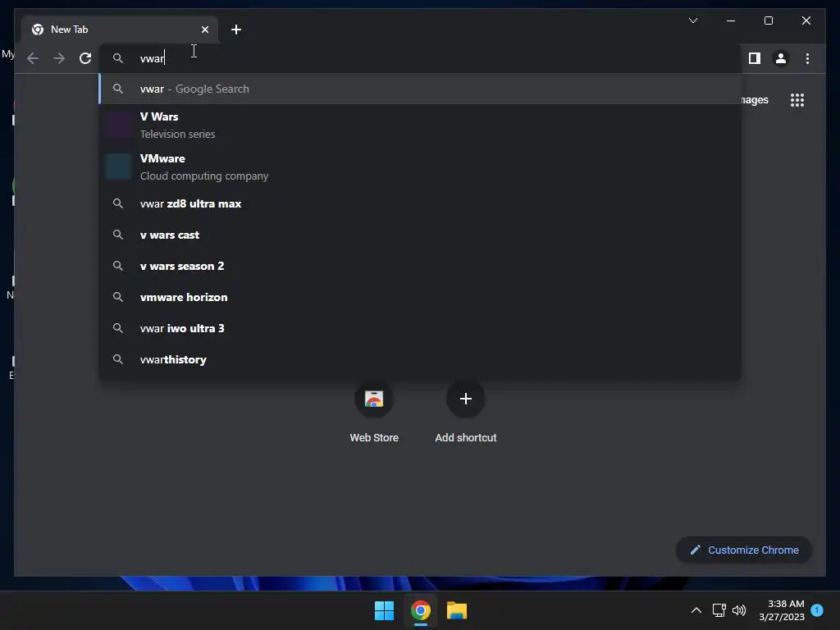
Task: Open the clock showing 3:38 AM
Action: coord(782,610)
